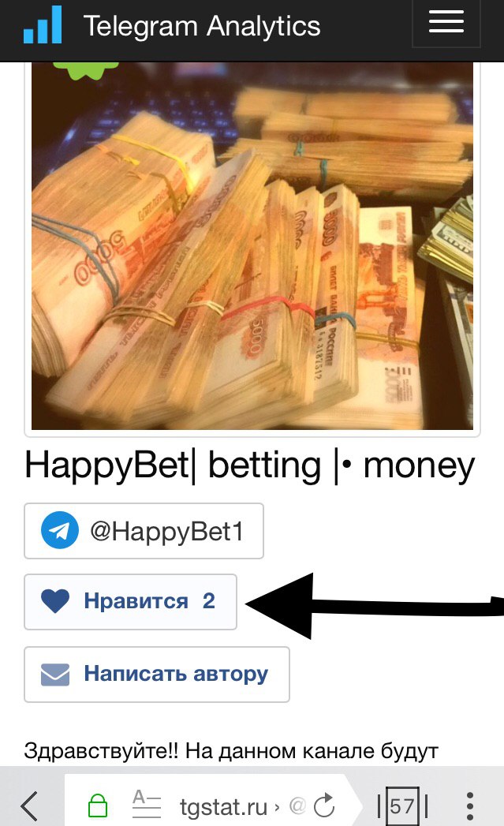Open the tab switcher showing 57 tabs
Image resolution: width=504 pixels, height=826 pixels.
click(x=403, y=806)
